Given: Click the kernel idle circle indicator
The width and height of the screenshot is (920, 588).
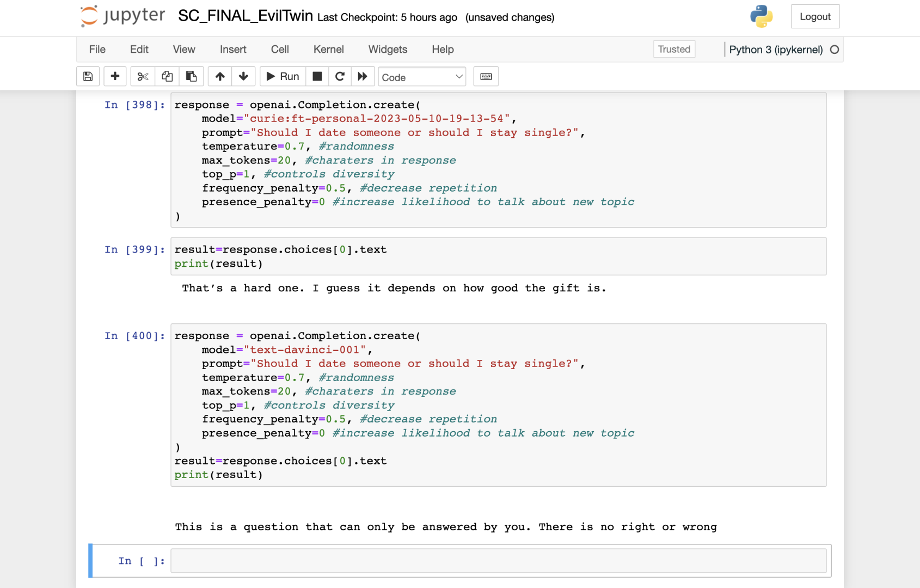Looking at the screenshot, I should click(834, 50).
